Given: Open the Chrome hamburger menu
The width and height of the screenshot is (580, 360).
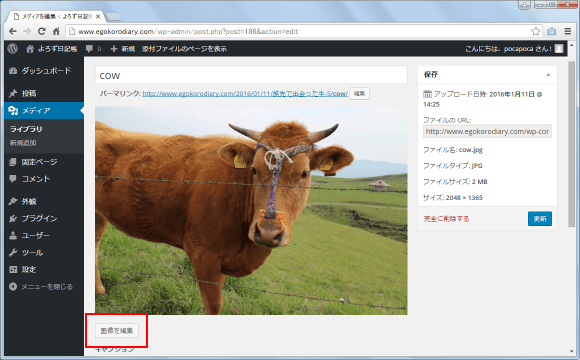Looking at the screenshot, I should 568,31.
